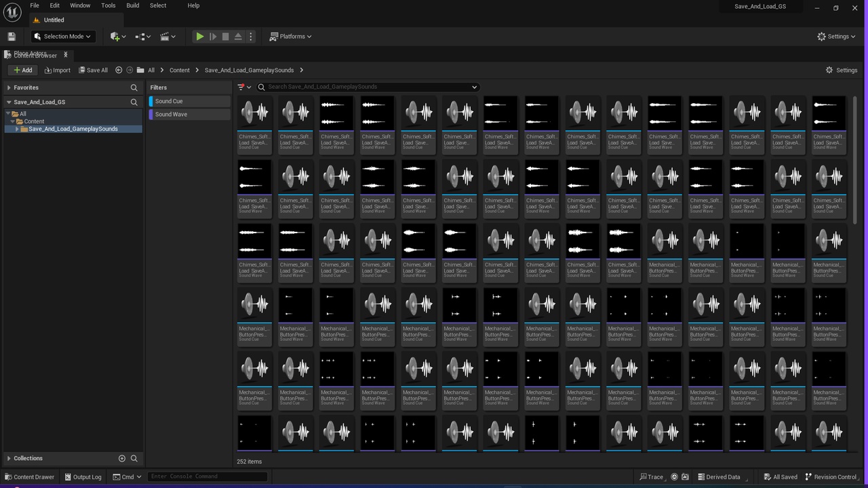Open the Build menu
Image resolution: width=868 pixels, height=488 pixels.
[x=133, y=5]
